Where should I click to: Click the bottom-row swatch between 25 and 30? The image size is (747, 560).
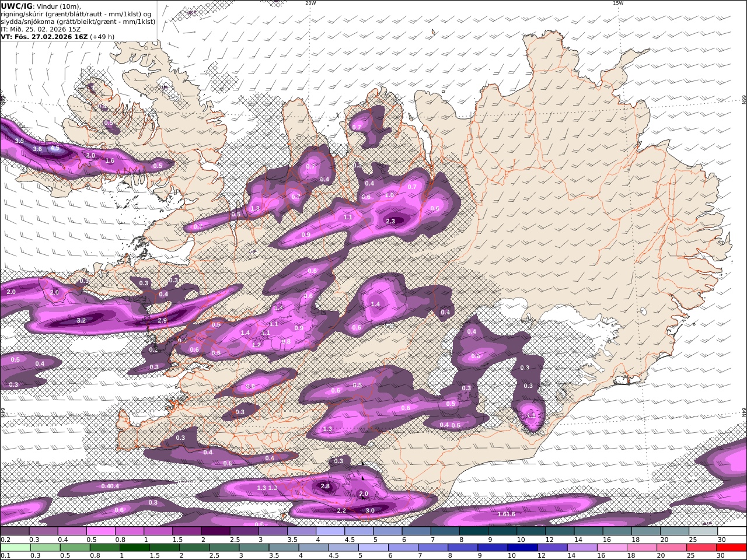pyautogui.click(x=701, y=548)
